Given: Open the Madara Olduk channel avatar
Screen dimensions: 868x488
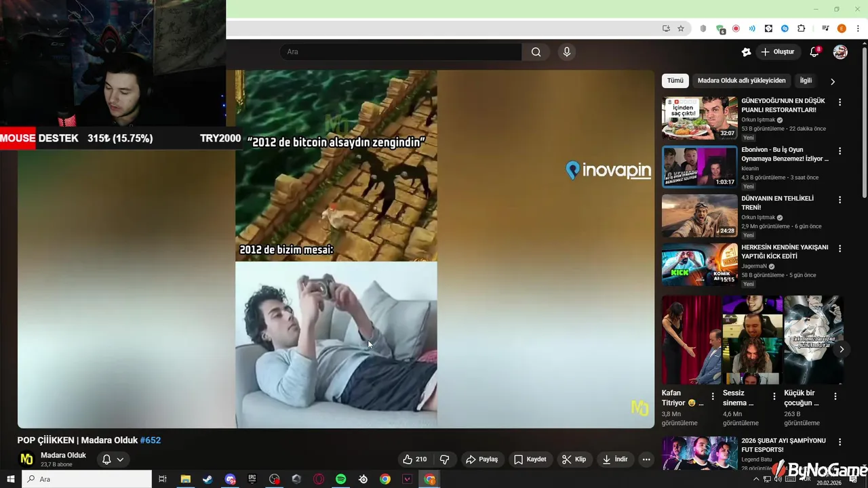Looking at the screenshot, I should click(26, 459).
